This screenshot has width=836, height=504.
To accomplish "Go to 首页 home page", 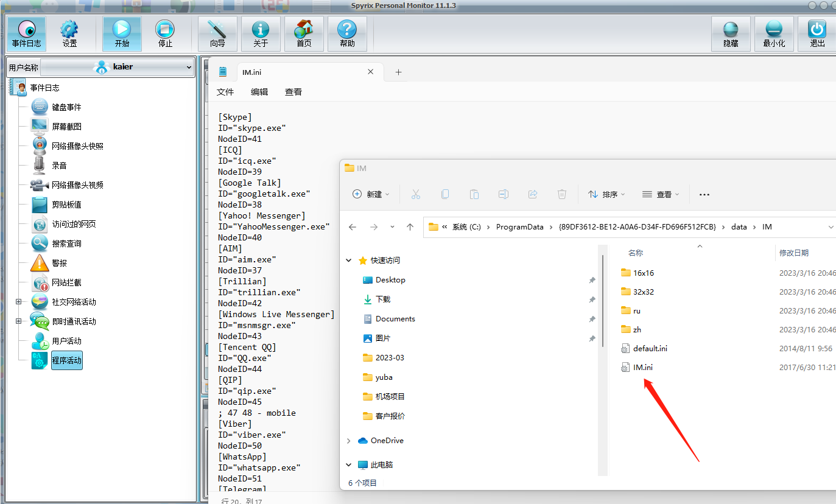I will [304, 33].
